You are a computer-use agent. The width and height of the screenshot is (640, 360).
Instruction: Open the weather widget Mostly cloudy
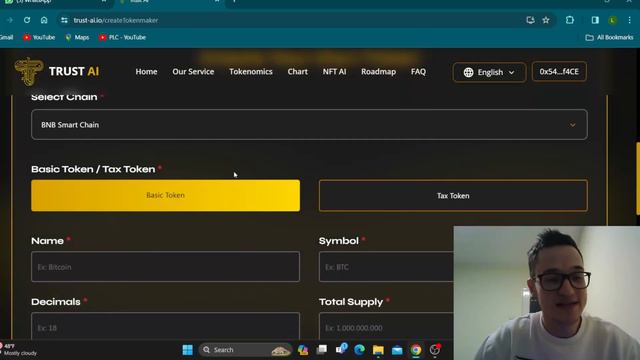coord(19,350)
